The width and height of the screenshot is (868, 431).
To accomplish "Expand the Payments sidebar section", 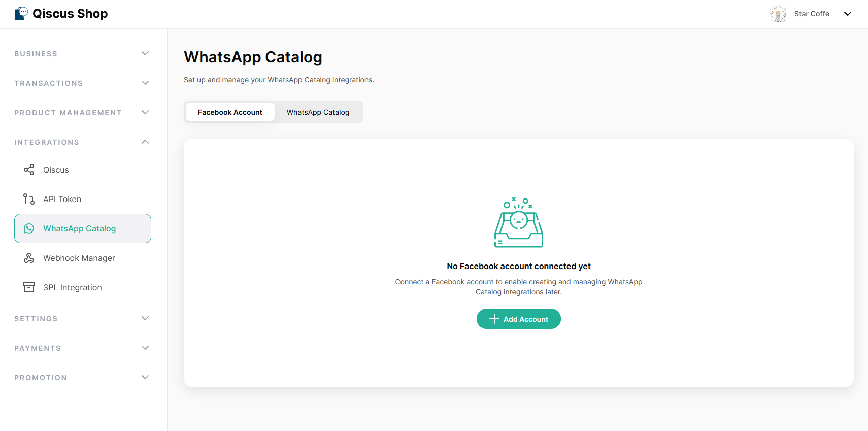I will (145, 348).
